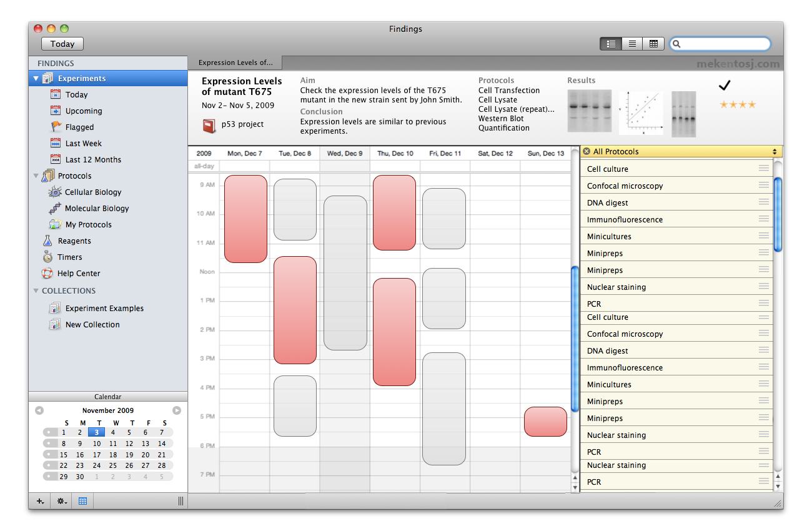Open the Cellular Biology protocols icon
812x531 pixels.
tap(55, 192)
